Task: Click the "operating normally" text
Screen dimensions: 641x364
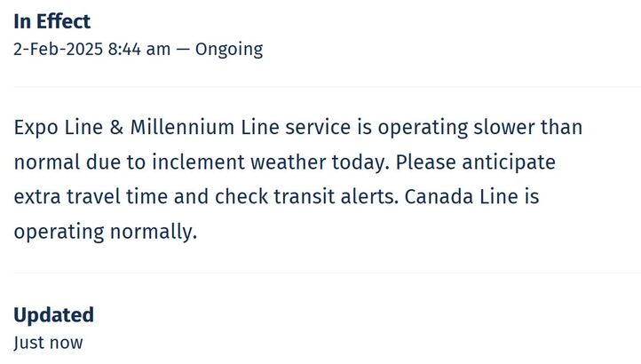Action: pyautogui.click(x=104, y=233)
